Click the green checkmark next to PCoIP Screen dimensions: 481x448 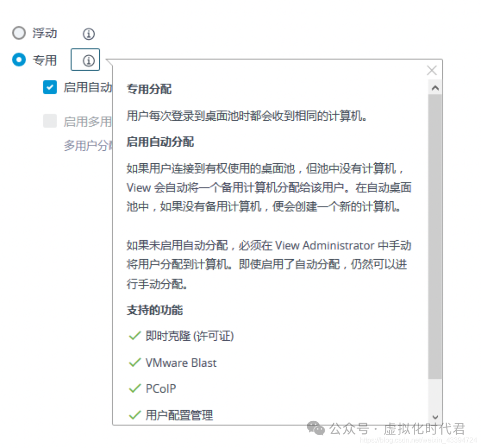(135, 388)
